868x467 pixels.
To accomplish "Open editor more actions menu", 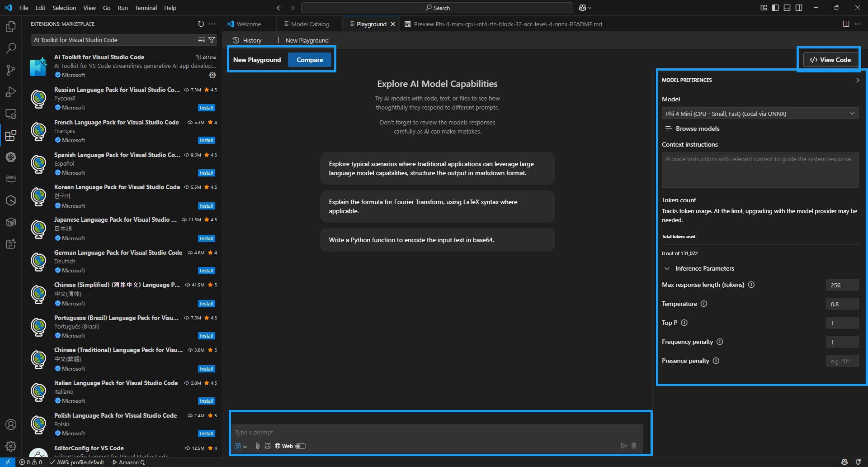I will pyautogui.click(x=858, y=24).
